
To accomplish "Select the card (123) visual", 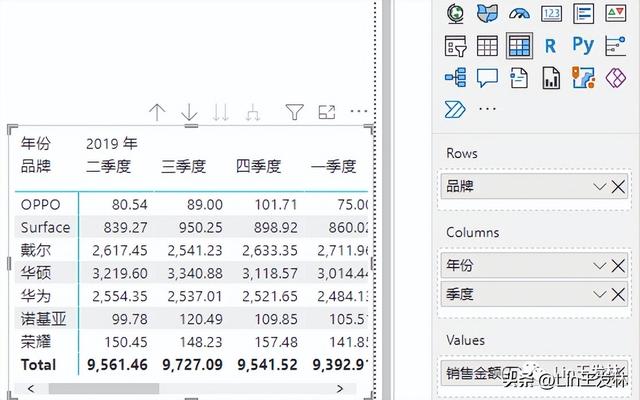I will pyautogui.click(x=551, y=14).
